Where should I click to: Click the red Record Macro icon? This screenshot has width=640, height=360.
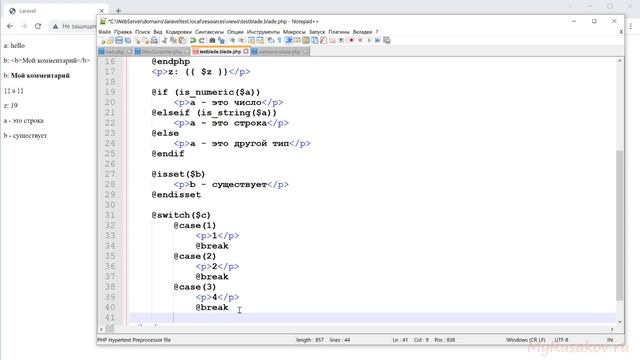351,40
